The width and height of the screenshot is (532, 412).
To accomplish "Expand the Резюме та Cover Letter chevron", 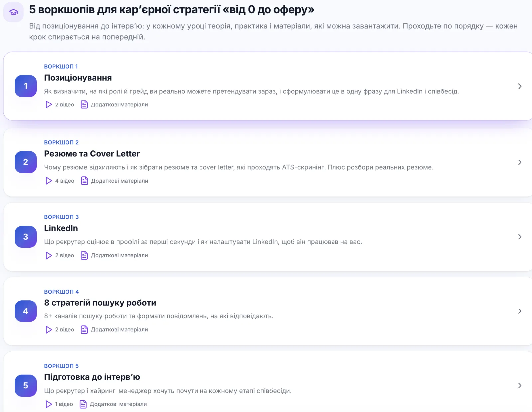I will [520, 162].
